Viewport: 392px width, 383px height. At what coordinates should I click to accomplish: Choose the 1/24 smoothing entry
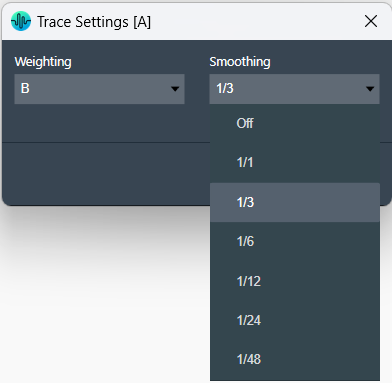295,320
